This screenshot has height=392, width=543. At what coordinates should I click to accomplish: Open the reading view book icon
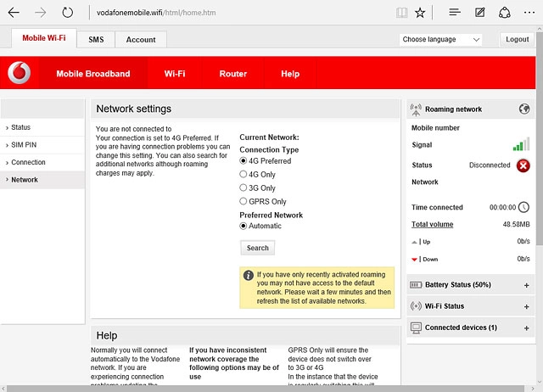pos(401,14)
